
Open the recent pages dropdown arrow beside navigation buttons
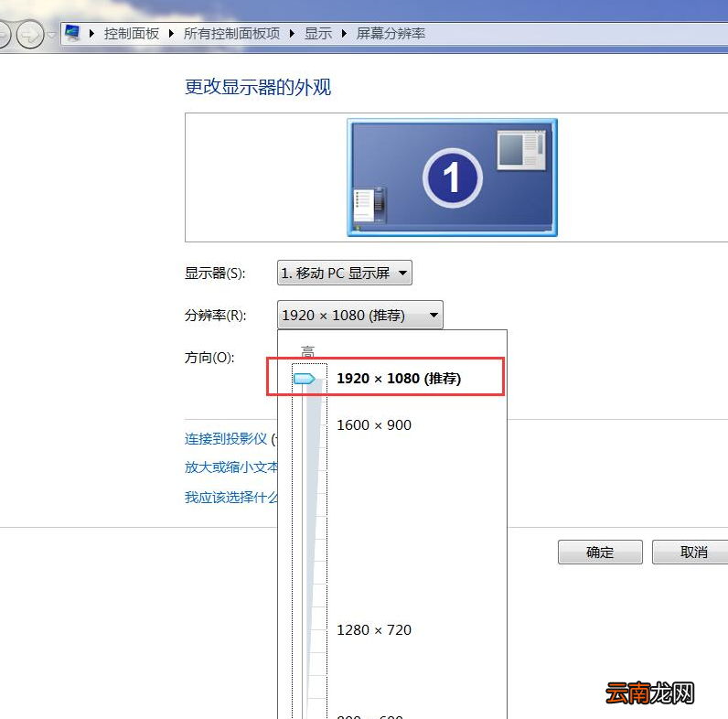pyautogui.click(x=51, y=35)
